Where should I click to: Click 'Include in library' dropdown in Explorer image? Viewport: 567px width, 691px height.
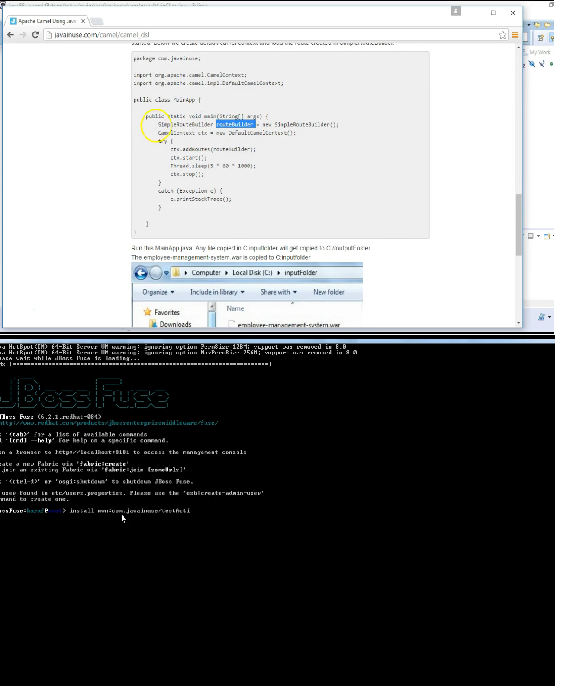tap(217, 293)
